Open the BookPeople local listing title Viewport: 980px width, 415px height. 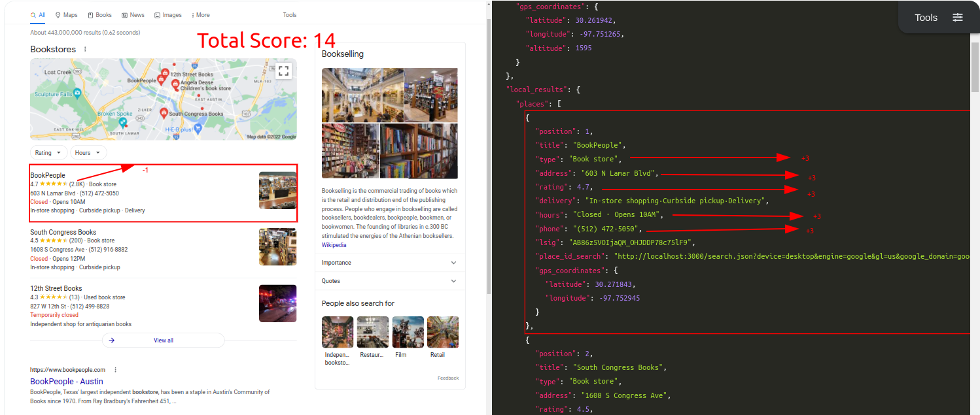tap(48, 176)
